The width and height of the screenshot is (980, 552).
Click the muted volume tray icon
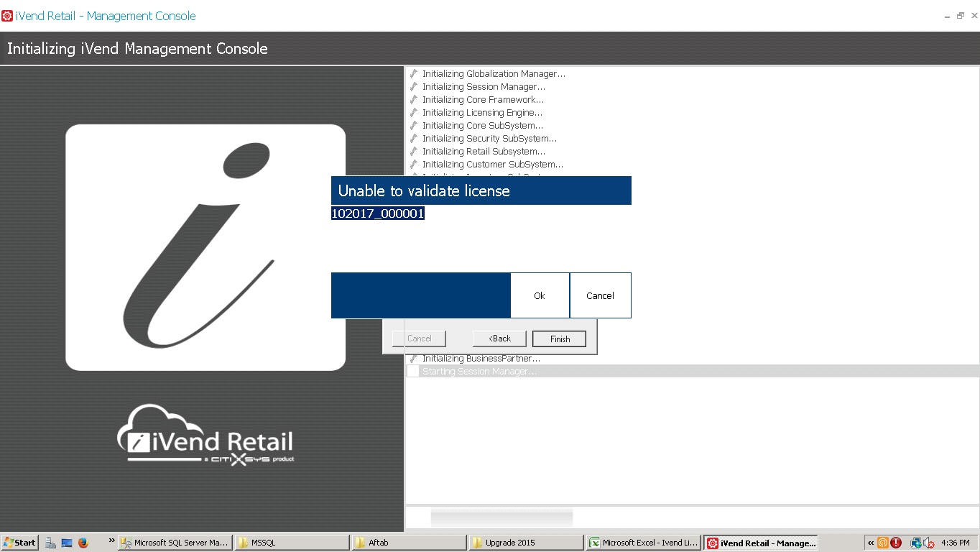[929, 543]
